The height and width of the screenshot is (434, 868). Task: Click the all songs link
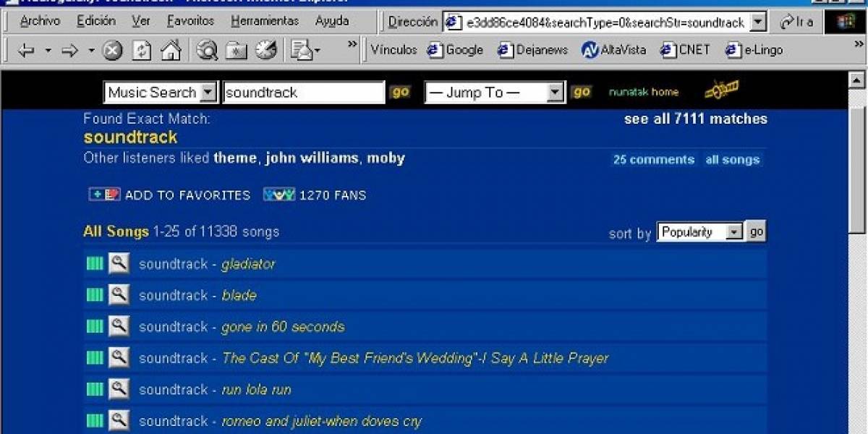[733, 160]
